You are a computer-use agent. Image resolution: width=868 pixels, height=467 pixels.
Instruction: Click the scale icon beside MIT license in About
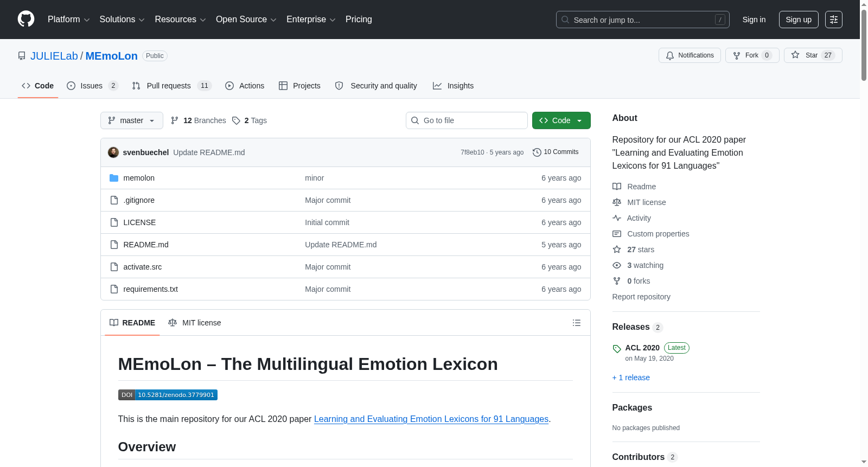(x=617, y=202)
